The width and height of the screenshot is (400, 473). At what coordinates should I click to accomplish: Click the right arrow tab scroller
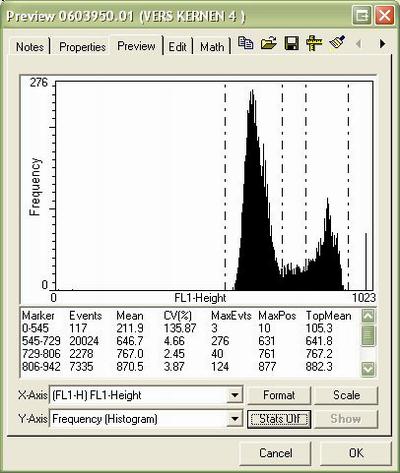382,44
